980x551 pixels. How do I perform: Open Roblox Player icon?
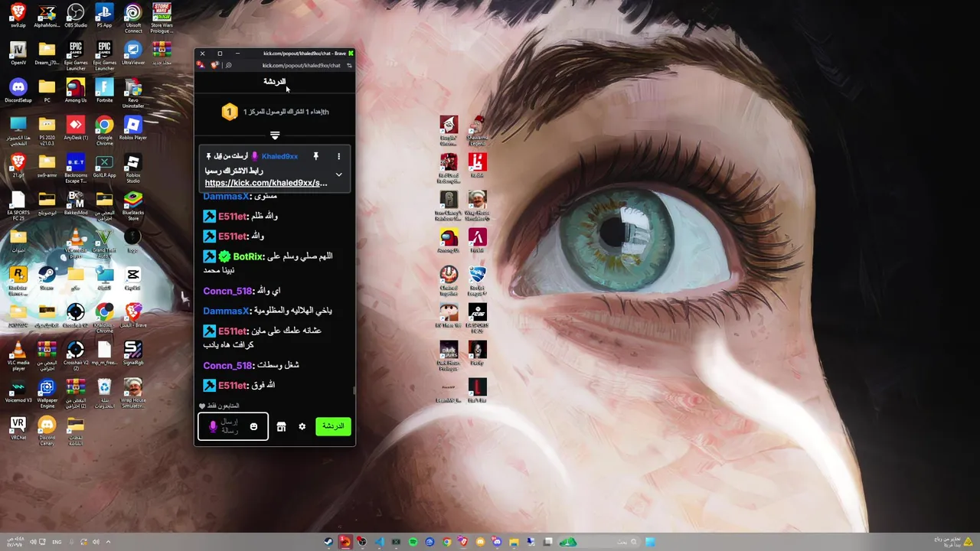pyautogui.click(x=133, y=129)
